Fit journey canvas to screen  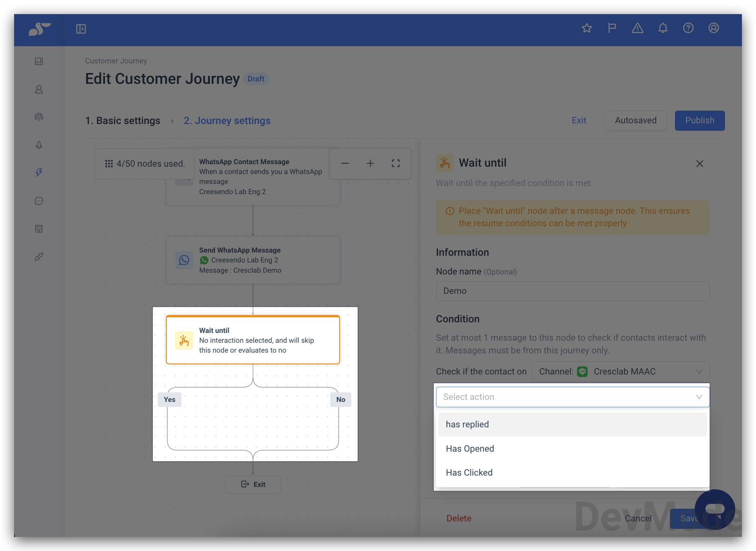click(396, 163)
